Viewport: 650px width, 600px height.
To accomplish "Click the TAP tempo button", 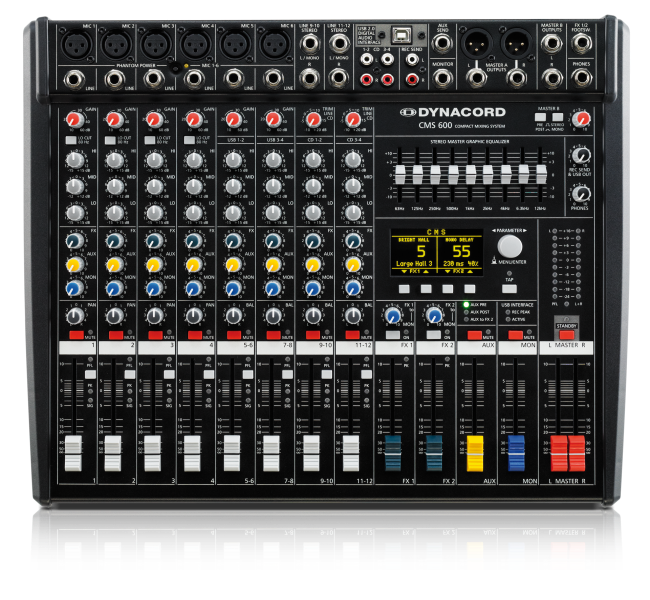I will [509, 289].
